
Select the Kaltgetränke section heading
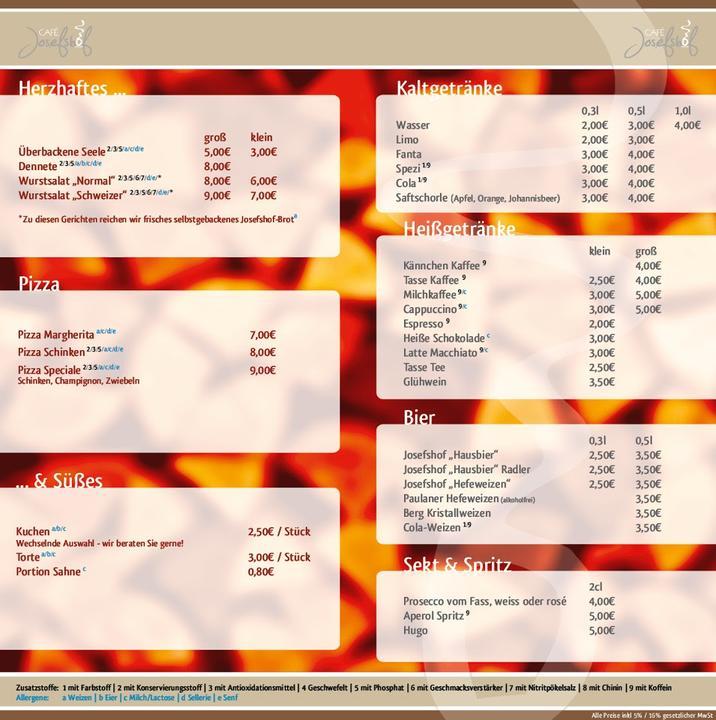point(449,88)
